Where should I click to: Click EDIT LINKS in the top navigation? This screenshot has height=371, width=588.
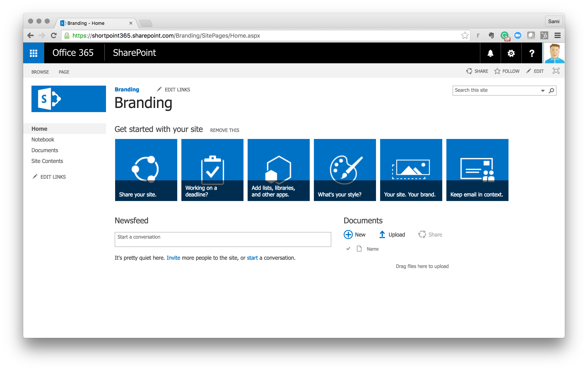tap(173, 90)
